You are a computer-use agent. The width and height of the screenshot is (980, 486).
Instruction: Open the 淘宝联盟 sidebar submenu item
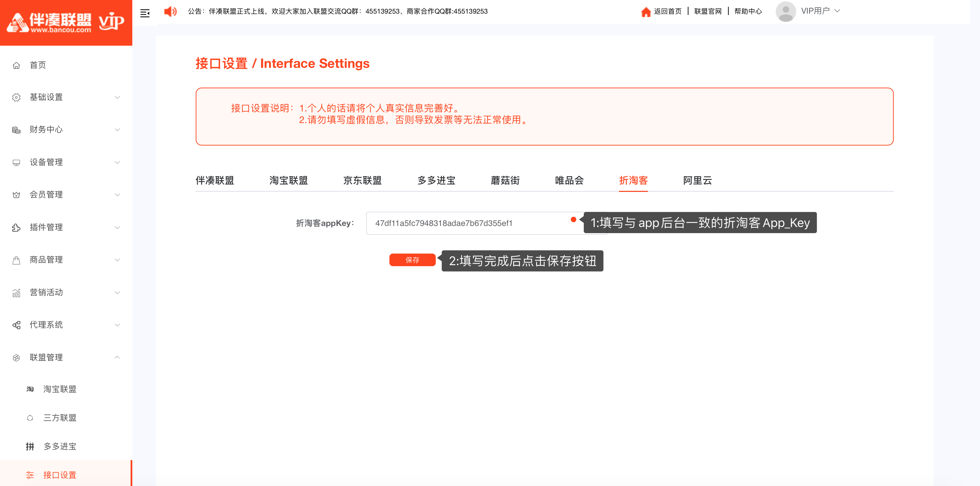(60, 389)
